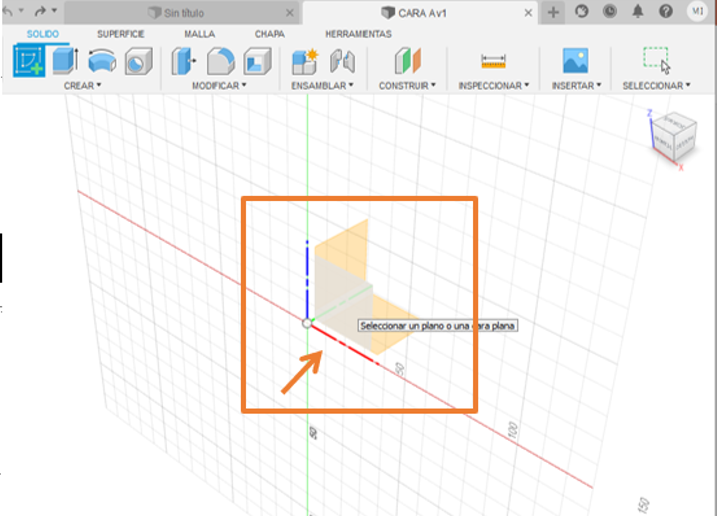Expand the ENSAMBLAR dropdown menu
The image size is (720, 516).
point(322,85)
